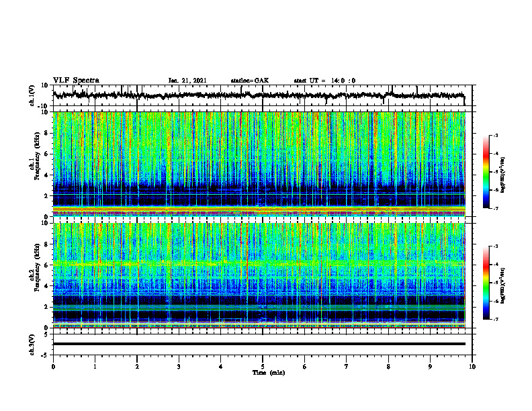Click the ch.1 spectrogram color scale bar
This screenshot has width=532, height=411.
tap(486, 172)
